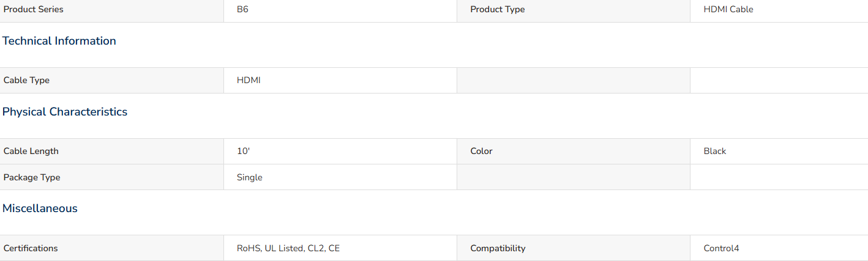
Task: Select the Black color value
Action: click(715, 151)
